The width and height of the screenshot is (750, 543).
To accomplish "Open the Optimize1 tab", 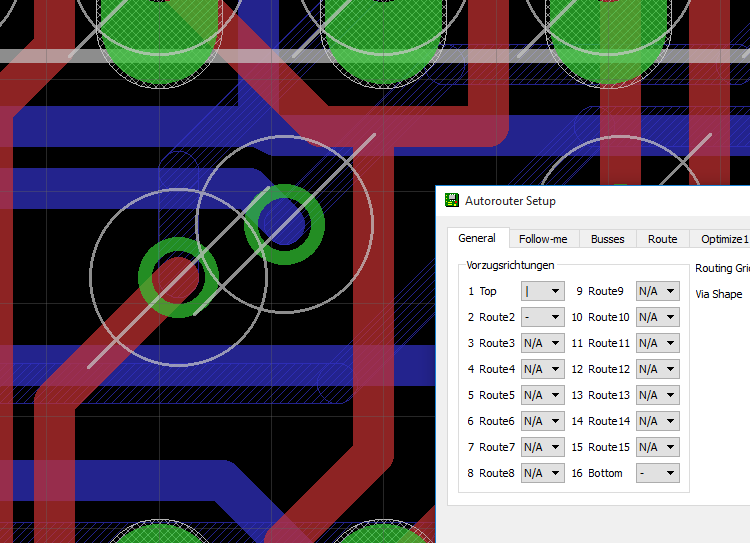I will pyautogui.click(x=722, y=239).
